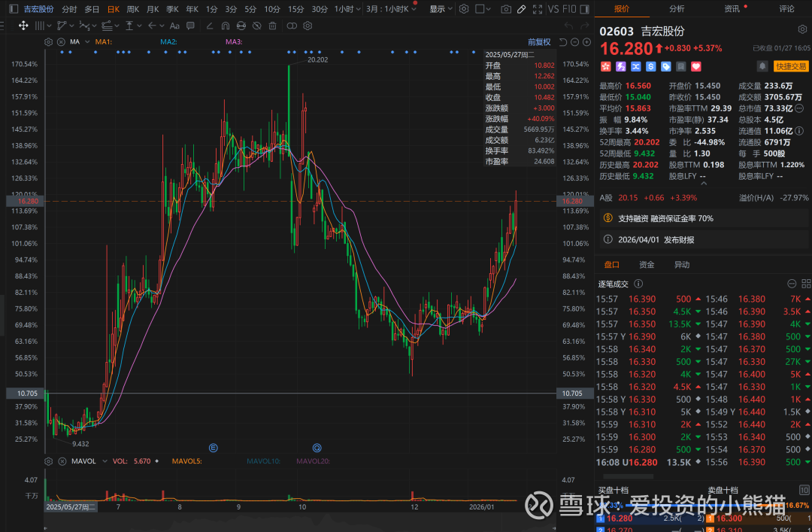Remove the MAVOL indicator with X icon
The image size is (812, 532).
(x=61, y=461)
